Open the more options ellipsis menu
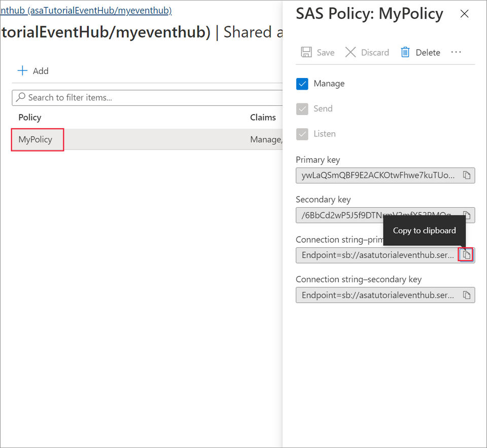 click(456, 52)
